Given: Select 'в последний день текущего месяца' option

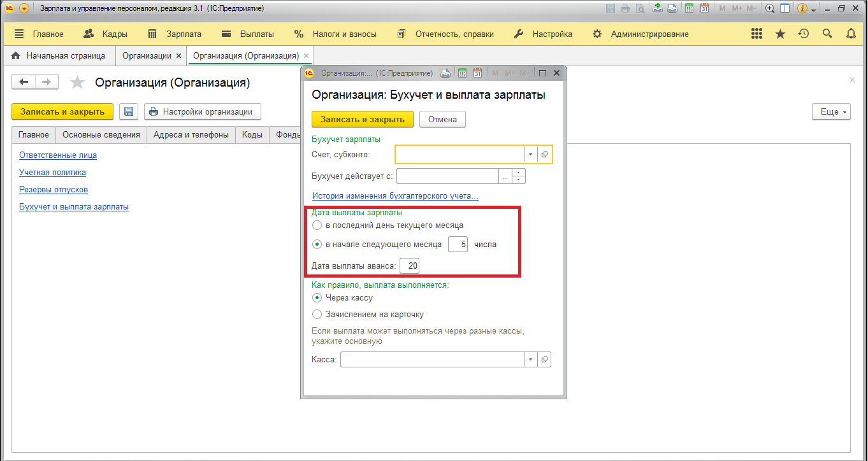Looking at the screenshot, I should click(x=317, y=225).
